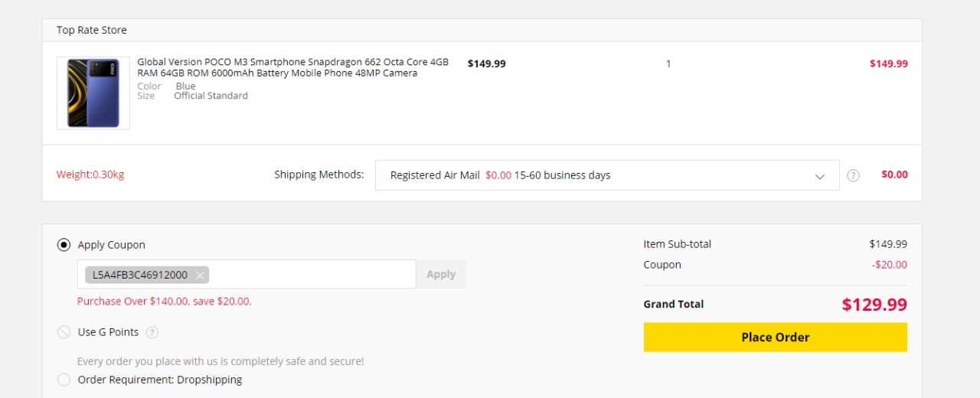Open help icon beside Use G Points
The width and height of the screenshot is (980, 398).
click(x=152, y=332)
